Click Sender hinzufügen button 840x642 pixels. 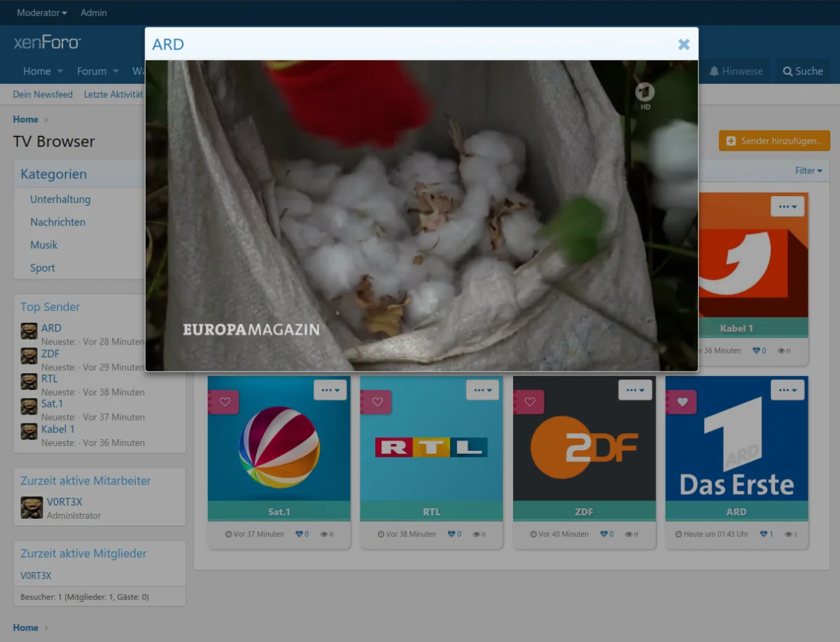click(x=774, y=141)
